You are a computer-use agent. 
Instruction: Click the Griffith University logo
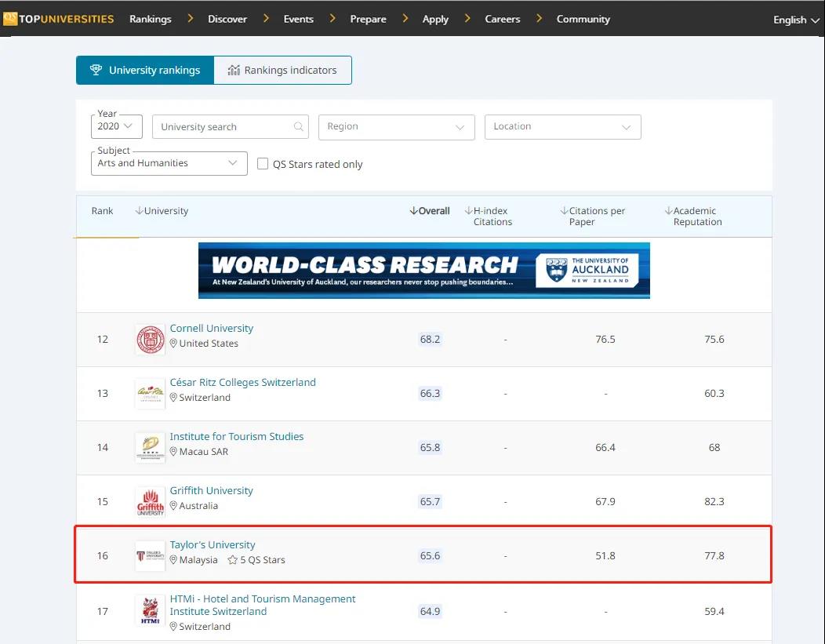(x=151, y=502)
